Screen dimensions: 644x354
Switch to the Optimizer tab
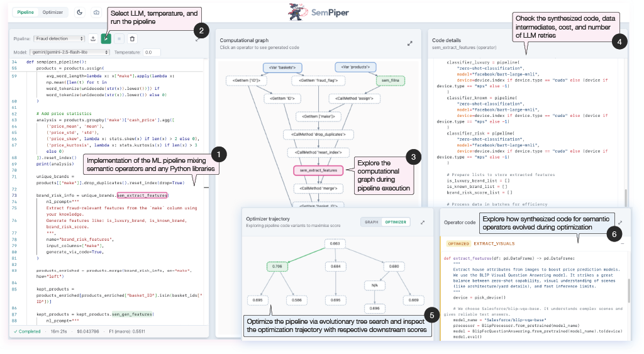[x=53, y=13]
